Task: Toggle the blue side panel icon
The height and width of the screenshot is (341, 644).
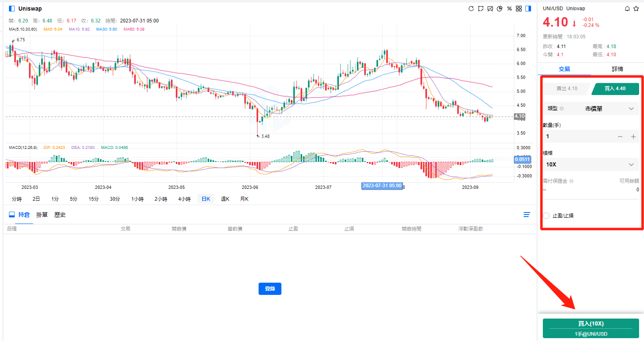Action: [528, 9]
